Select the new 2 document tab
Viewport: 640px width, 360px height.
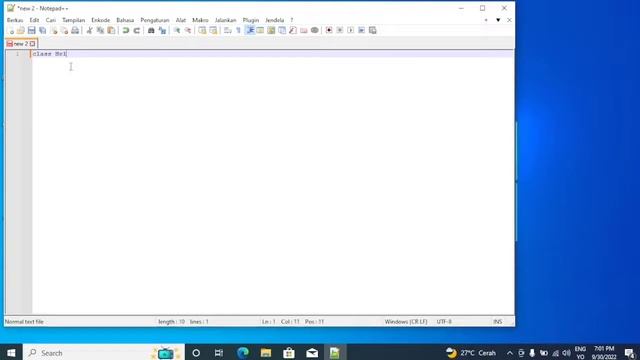click(x=21, y=44)
